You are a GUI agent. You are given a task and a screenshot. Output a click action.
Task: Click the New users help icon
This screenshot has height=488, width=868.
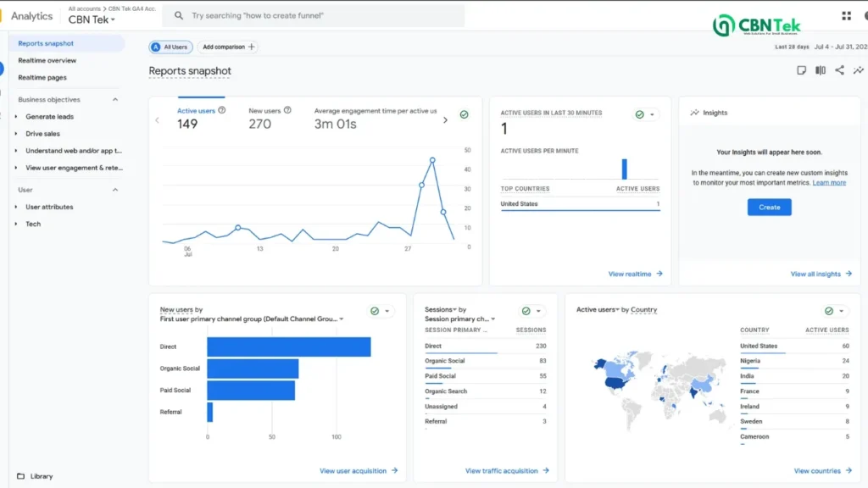(287, 110)
